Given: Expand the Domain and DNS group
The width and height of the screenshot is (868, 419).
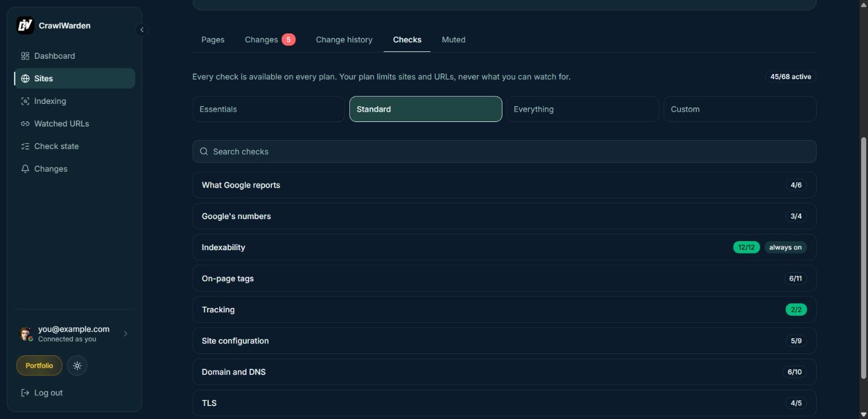Looking at the screenshot, I should point(504,372).
